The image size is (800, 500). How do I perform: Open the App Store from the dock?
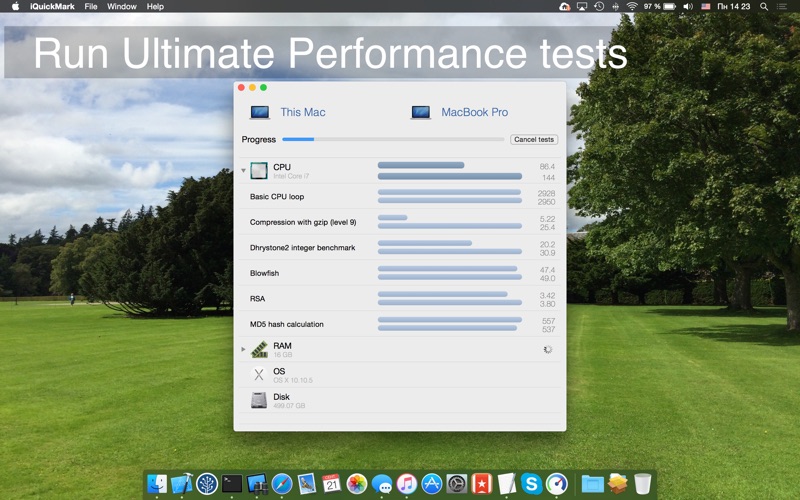(432, 484)
